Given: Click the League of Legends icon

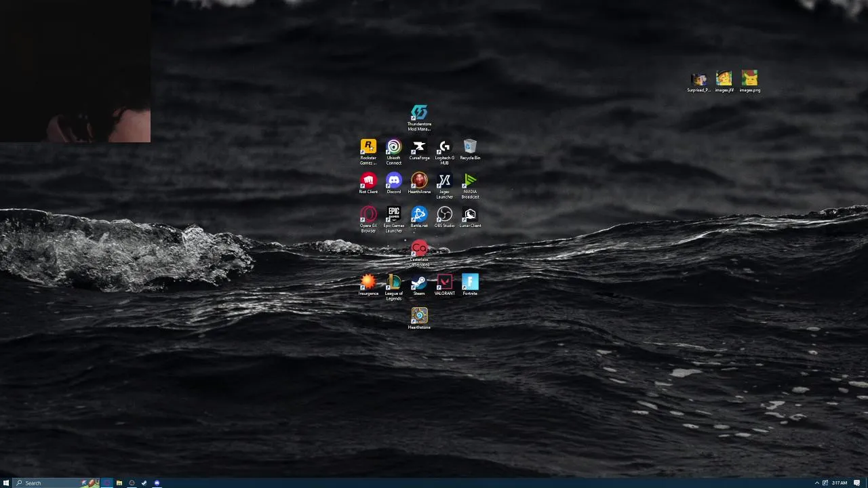Looking at the screenshot, I should pos(394,287).
